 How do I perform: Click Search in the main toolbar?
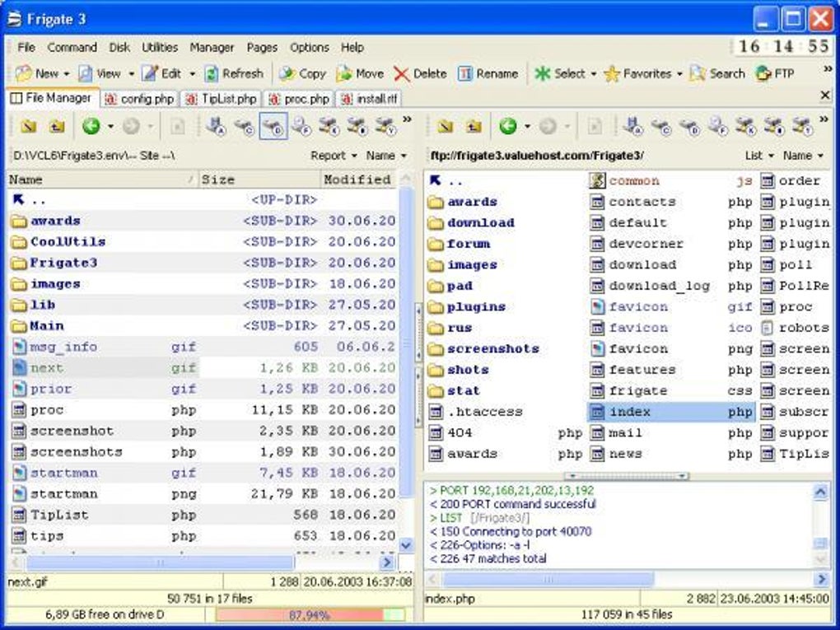point(717,73)
